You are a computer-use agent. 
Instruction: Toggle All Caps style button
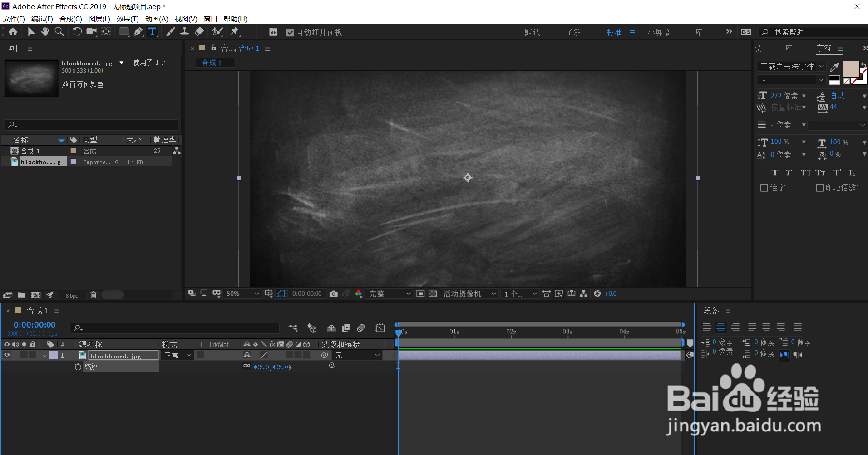coord(806,172)
